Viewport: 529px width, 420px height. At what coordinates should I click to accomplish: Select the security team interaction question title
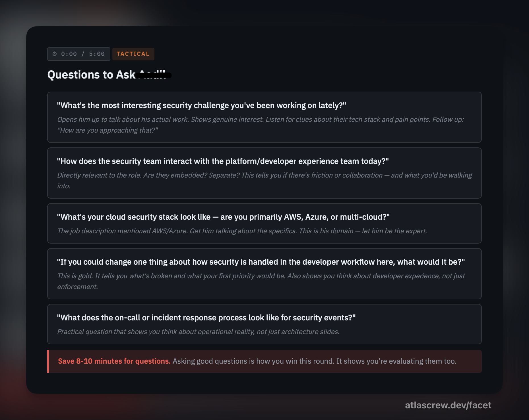point(223,161)
